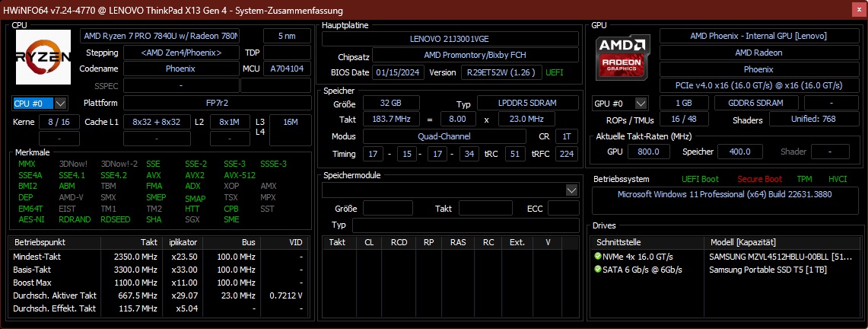
Task: Click the tRC value 51
Action: (x=515, y=154)
